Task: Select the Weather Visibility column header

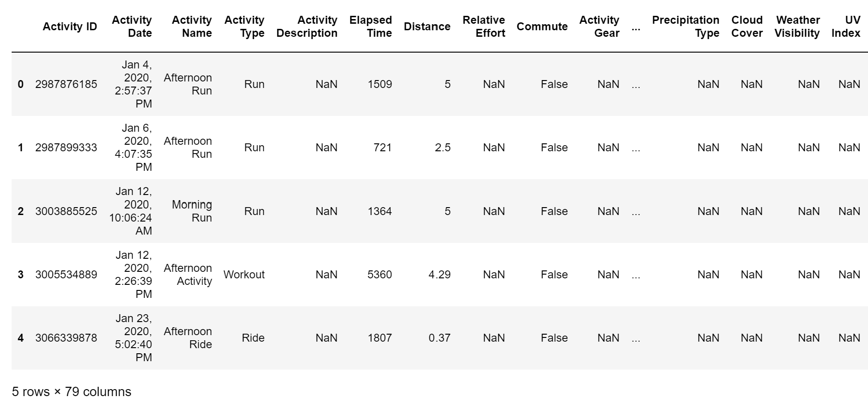Action: pyautogui.click(x=797, y=27)
